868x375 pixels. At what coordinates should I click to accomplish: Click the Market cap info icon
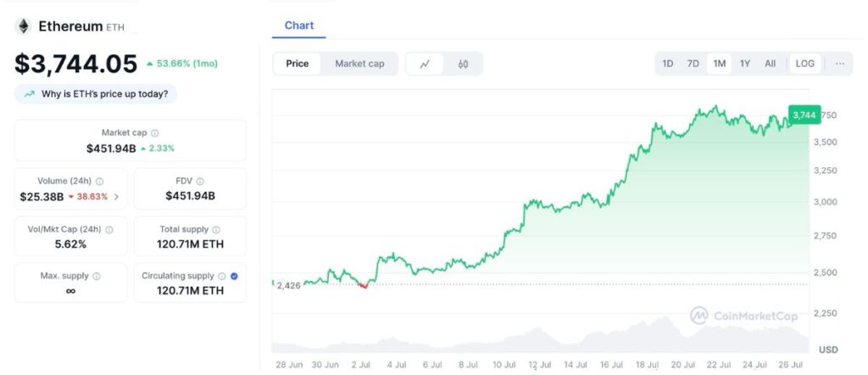[x=154, y=133]
